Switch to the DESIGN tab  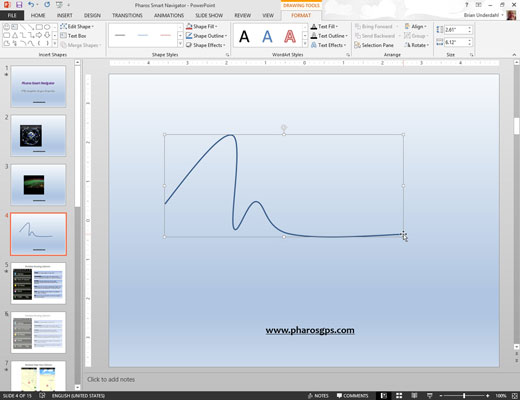92,15
